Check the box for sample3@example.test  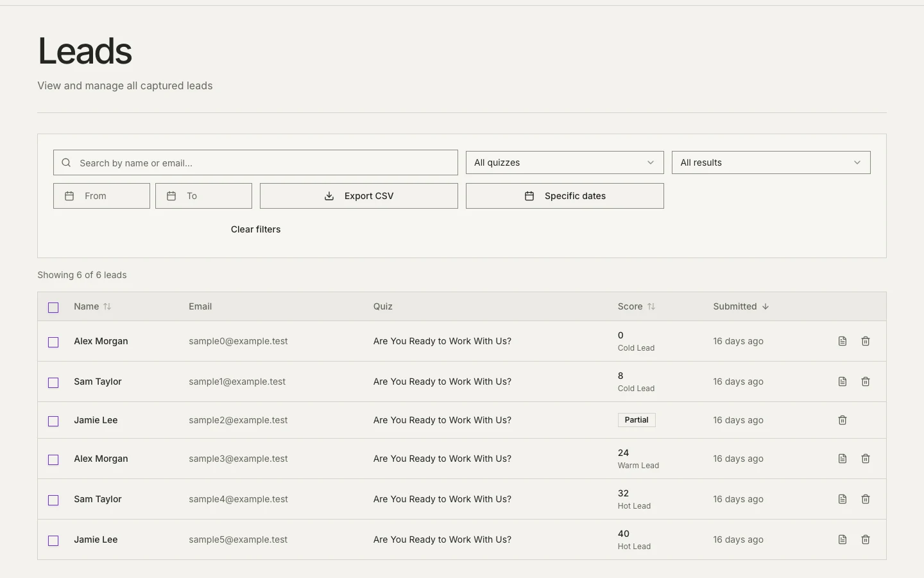[x=53, y=460]
